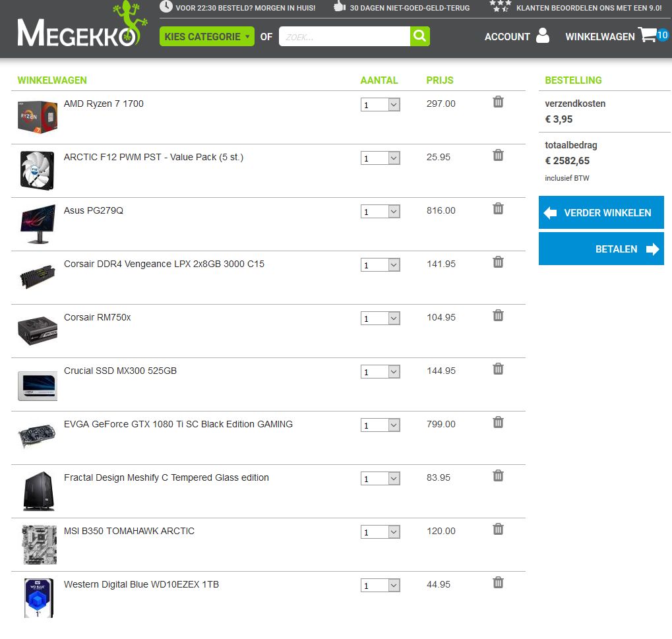Remove Western Digital Blue WD10EZEX trash icon

click(x=498, y=582)
